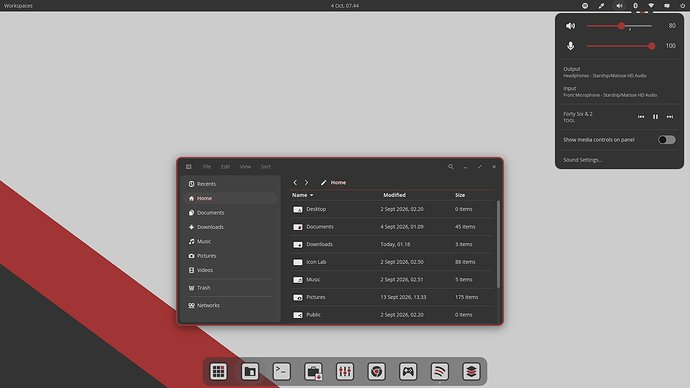Skip to next track

coord(670,117)
